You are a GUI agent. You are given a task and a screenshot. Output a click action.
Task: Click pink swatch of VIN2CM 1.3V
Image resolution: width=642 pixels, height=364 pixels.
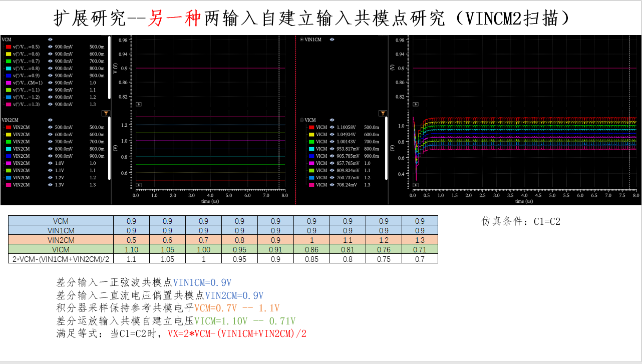[9, 185]
